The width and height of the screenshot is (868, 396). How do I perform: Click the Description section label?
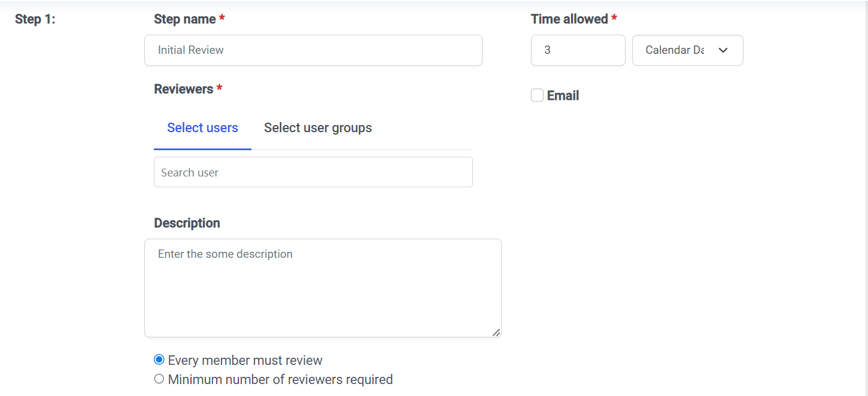coord(187,223)
